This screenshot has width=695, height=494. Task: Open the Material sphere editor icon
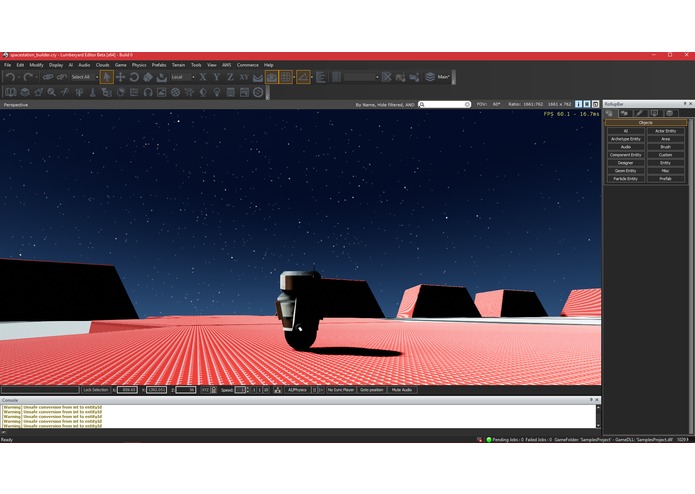coord(176,92)
